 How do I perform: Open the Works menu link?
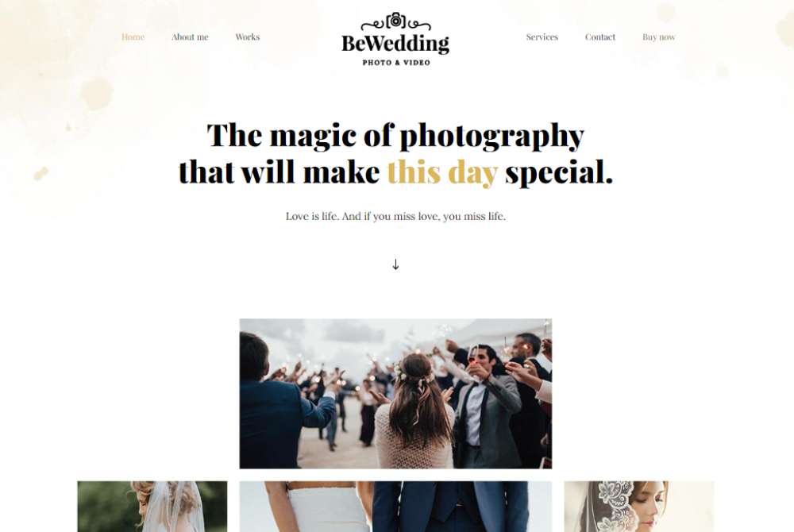(248, 37)
